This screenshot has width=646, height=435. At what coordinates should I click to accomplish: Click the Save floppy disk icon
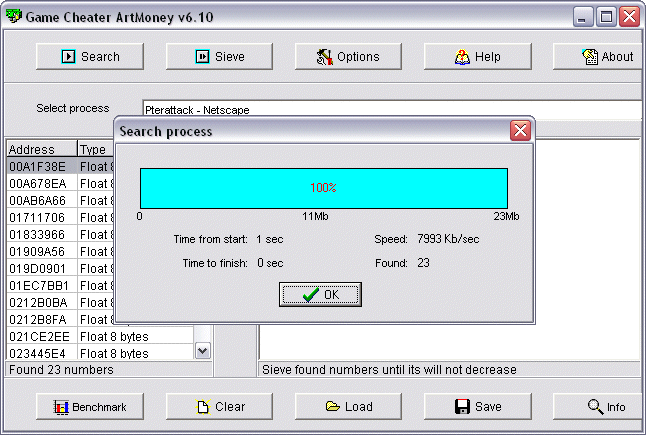point(462,407)
